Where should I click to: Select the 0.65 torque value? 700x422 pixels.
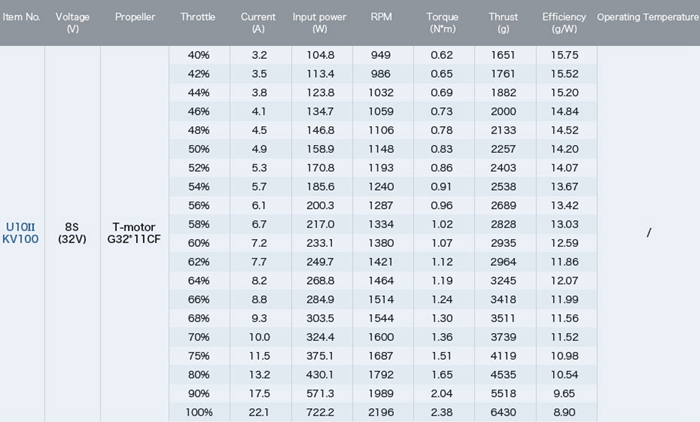442,74
